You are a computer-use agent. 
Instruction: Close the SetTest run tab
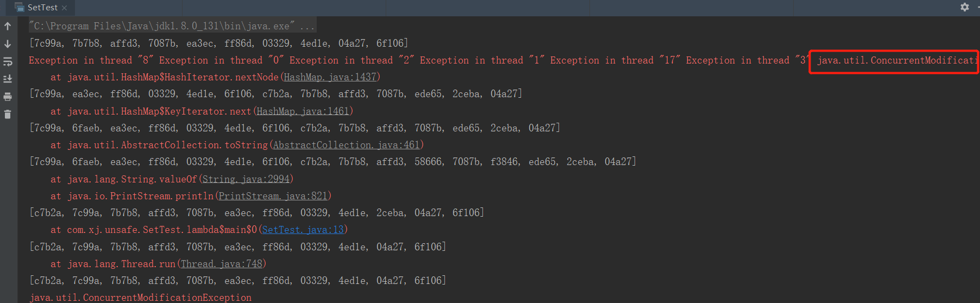coord(65,8)
